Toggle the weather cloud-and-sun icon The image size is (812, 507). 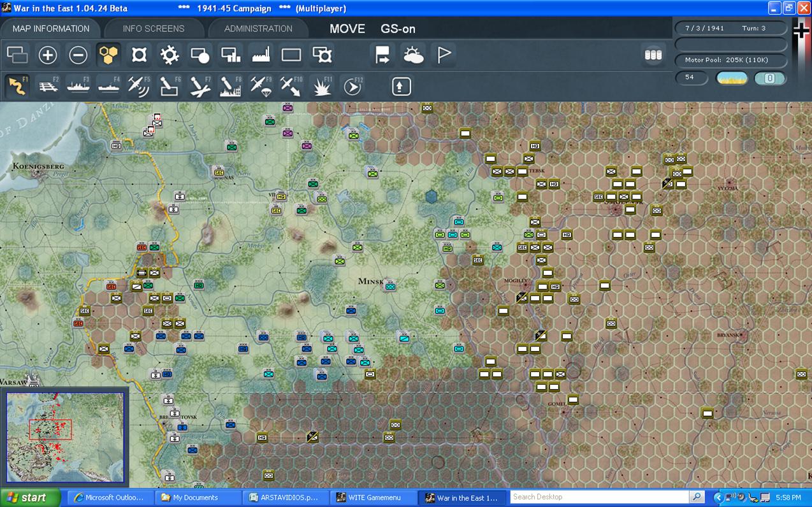pos(414,55)
